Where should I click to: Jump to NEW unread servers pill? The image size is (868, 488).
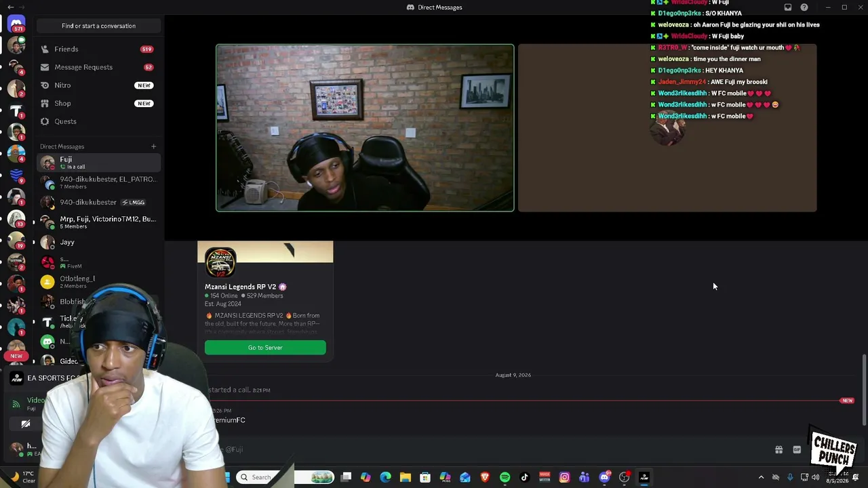pos(16,356)
